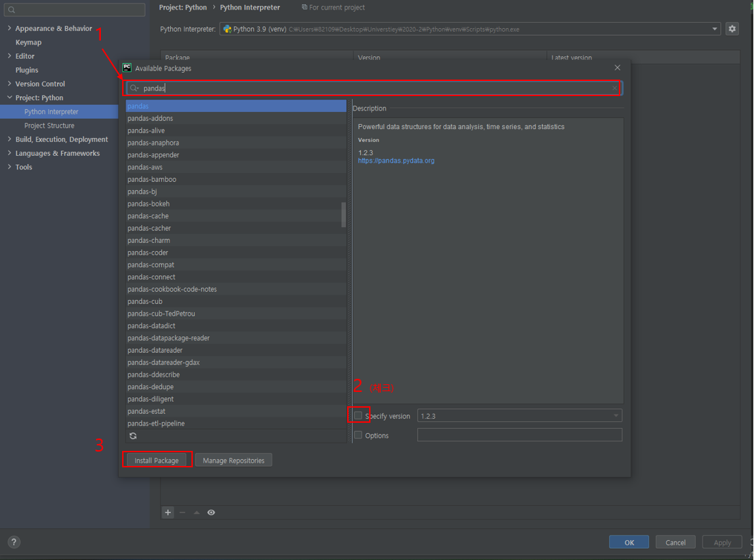
Task: Click the interpreter settings gear icon
Action: click(x=732, y=29)
